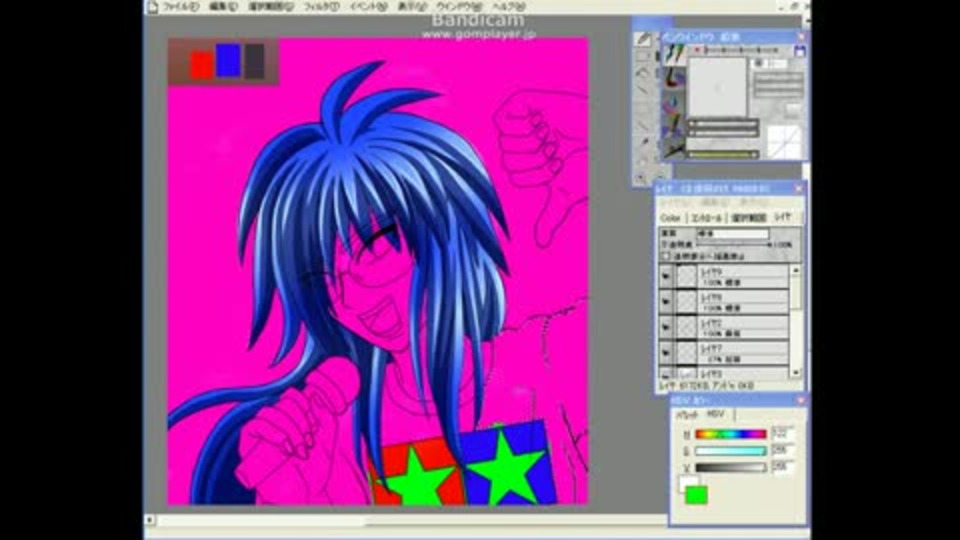
Task: Click the layer list scroll down arrow
Action: pos(796,372)
